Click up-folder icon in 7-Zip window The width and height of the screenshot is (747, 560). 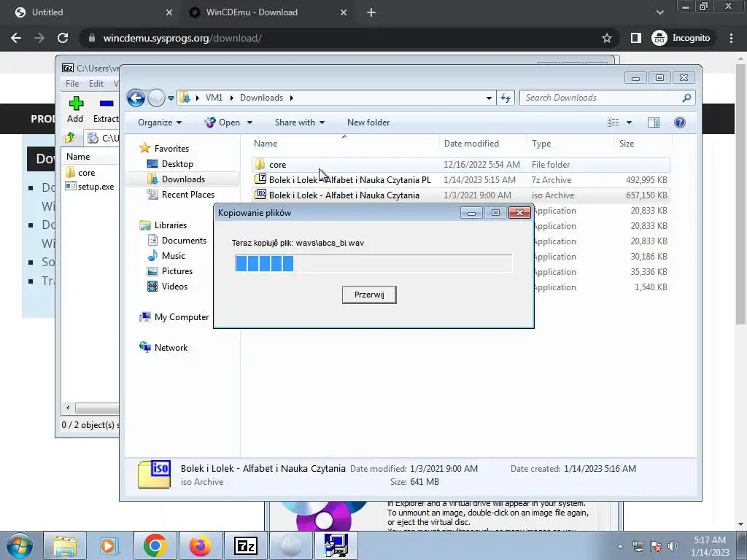pyautogui.click(x=70, y=138)
